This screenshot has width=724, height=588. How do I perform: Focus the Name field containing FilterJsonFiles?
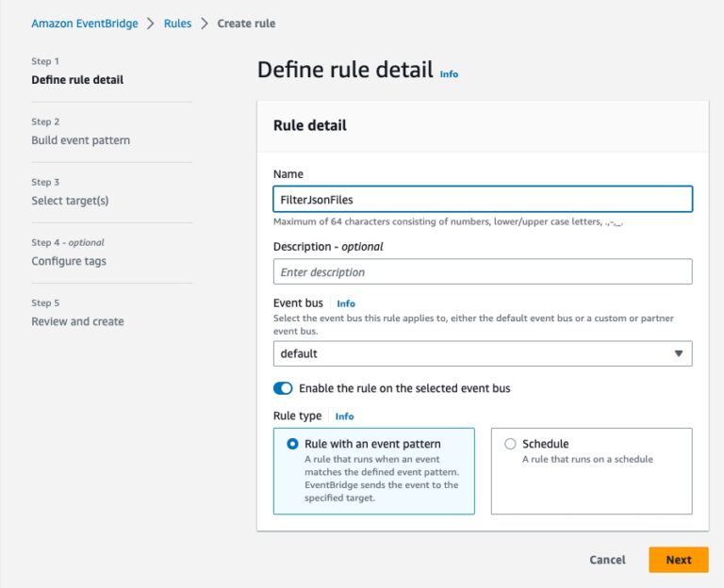click(x=483, y=200)
